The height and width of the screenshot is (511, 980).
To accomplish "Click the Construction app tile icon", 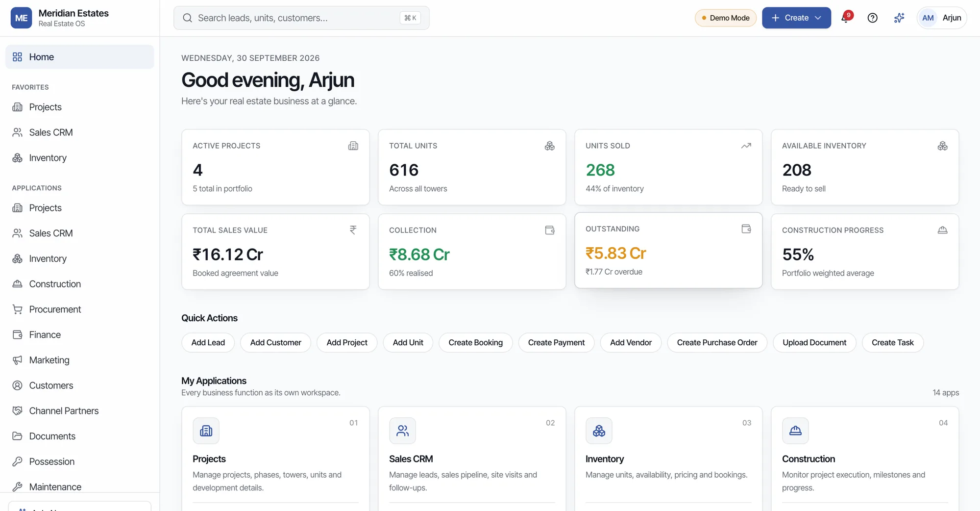I will [x=795, y=431].
